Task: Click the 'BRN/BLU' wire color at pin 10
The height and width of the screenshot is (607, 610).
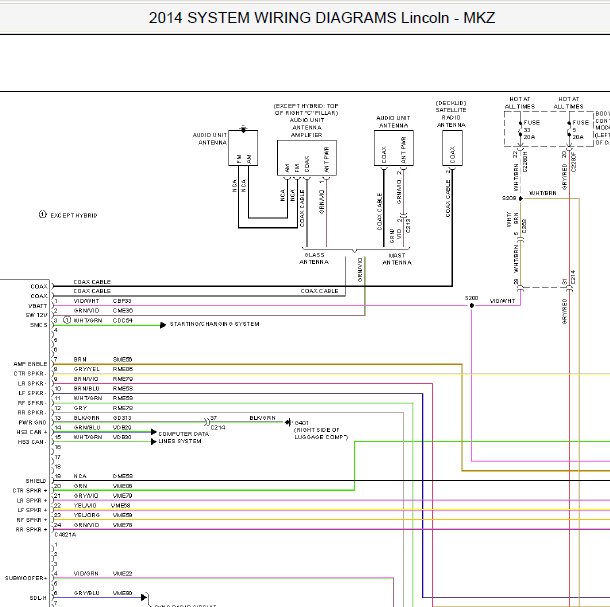Action: pyautogui.click(x=87, y=388)
